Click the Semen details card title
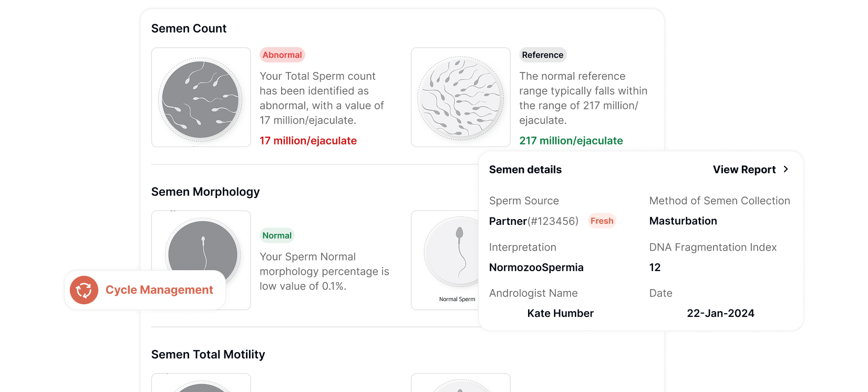 coord(525,170)
